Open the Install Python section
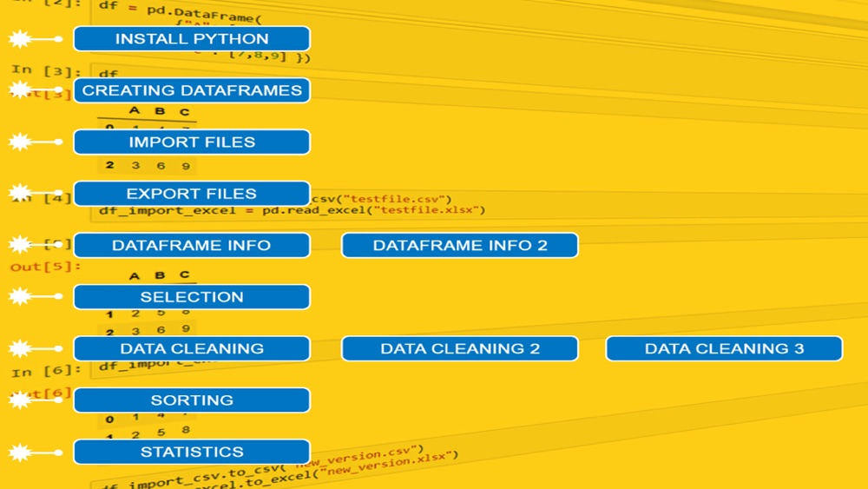This screenshot has height=489, width=868. pyautogui.click(x=192, y=39)
